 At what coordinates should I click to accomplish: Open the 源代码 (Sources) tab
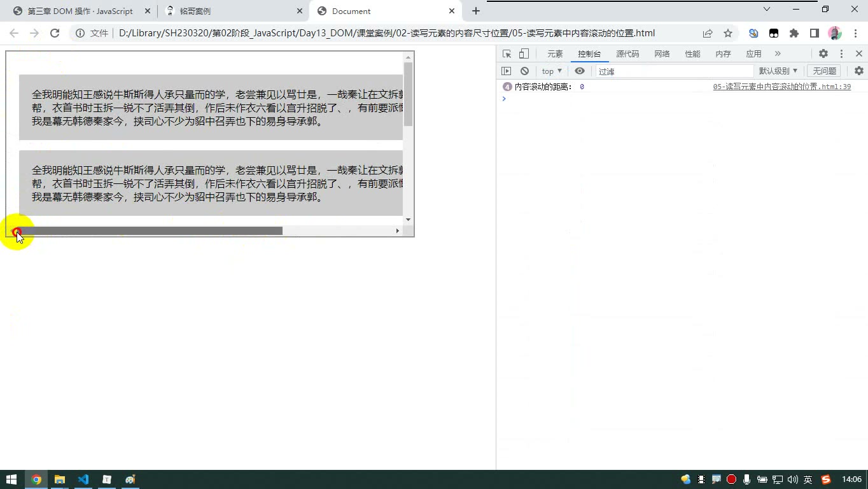(x=627, y=54)
